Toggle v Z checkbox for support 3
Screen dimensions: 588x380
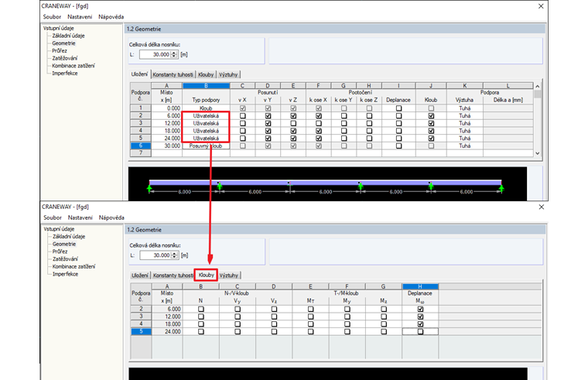(293, 123)
